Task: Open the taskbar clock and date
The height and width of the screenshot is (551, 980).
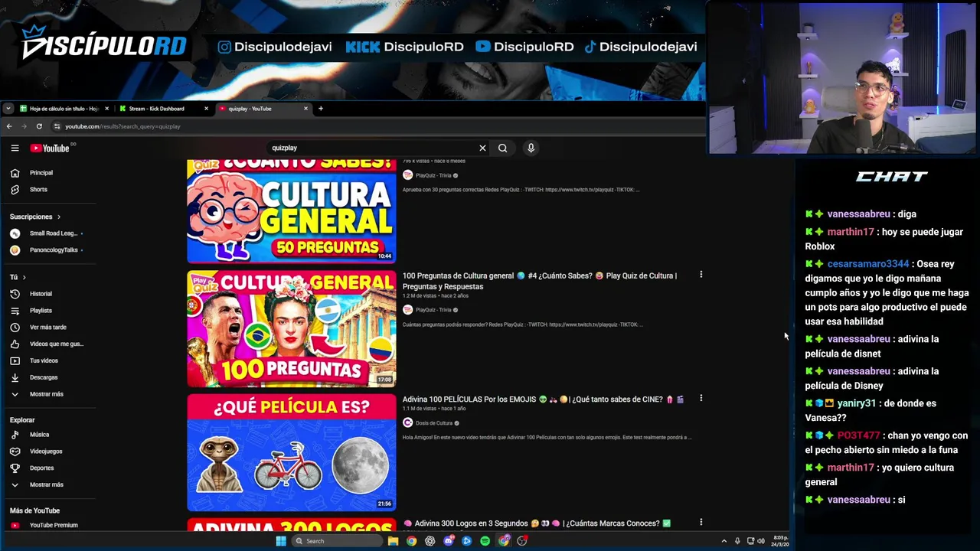Action: pyautogui.click(x=780, y=541)
